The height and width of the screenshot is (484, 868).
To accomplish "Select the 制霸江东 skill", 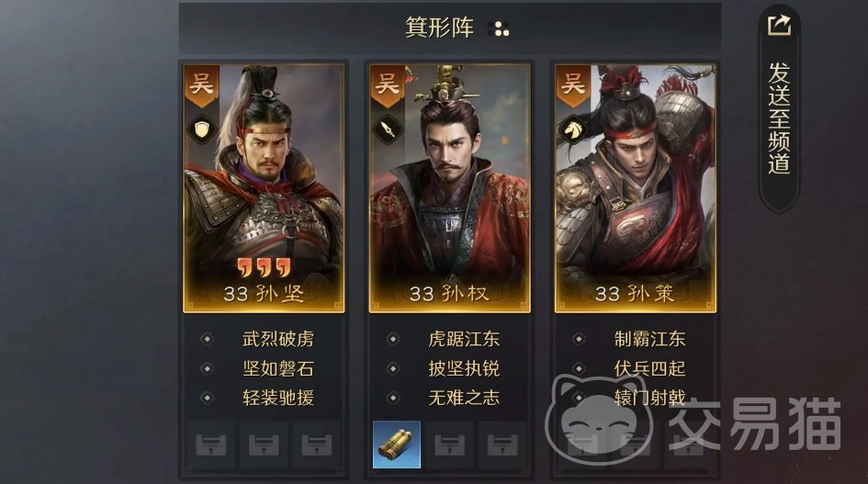I will [650, 338].
